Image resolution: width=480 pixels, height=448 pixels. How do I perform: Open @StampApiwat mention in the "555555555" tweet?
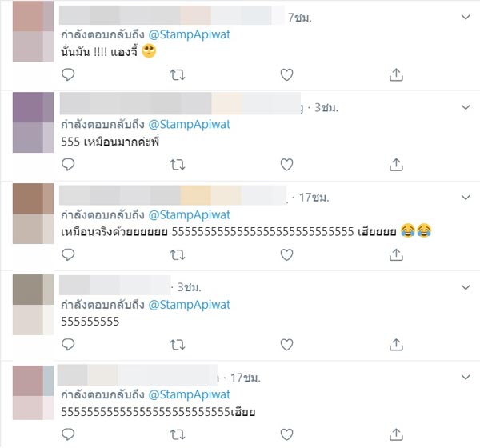click(190, 305)
